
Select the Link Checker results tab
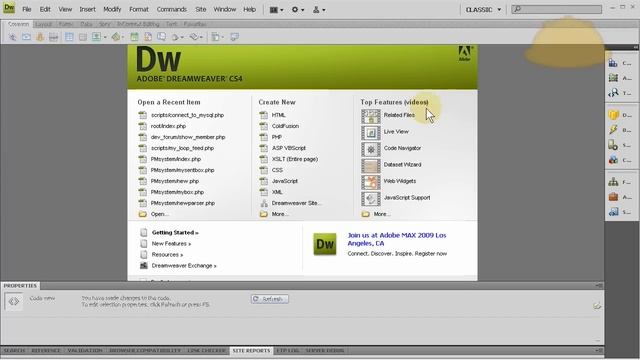[x=206, y=350]
